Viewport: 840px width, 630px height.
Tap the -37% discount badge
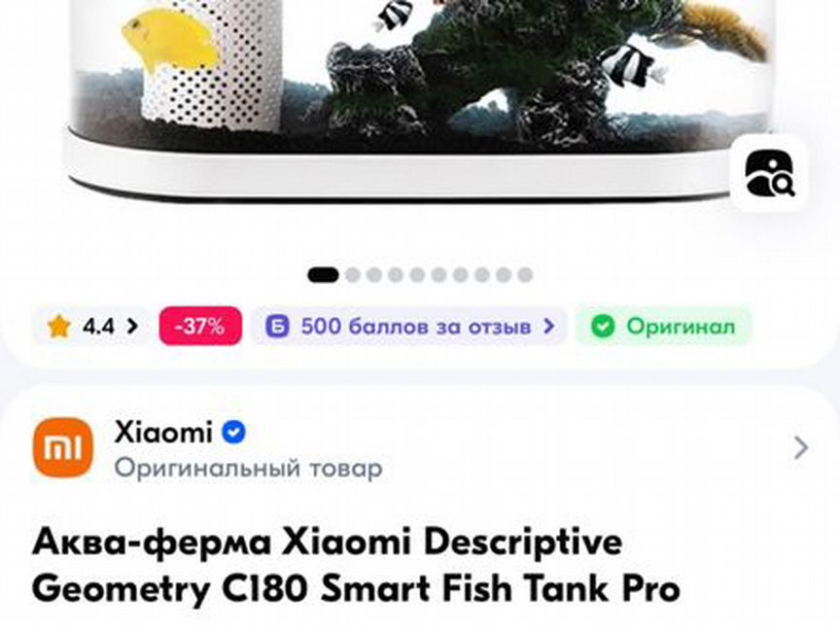tap(200, 326)
